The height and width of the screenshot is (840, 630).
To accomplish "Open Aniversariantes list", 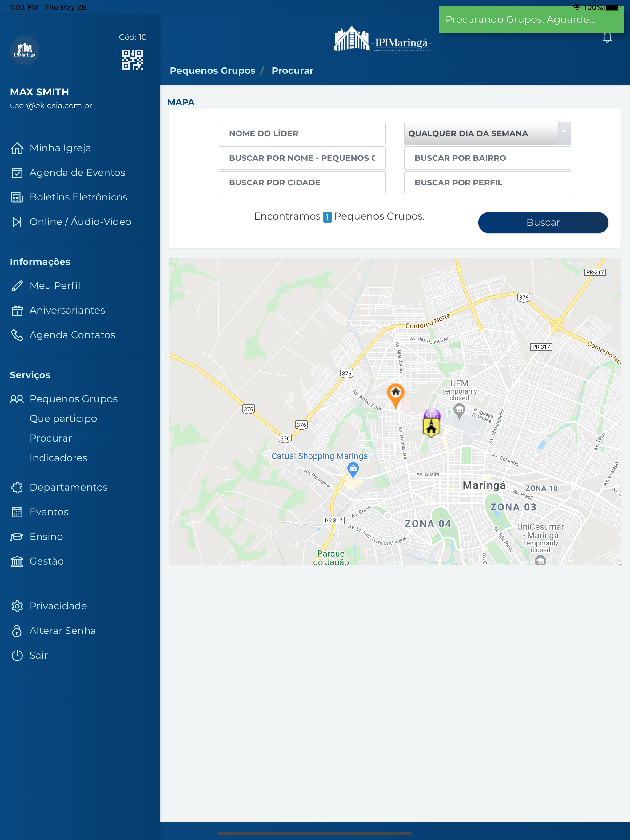I will tap(67, 311).
